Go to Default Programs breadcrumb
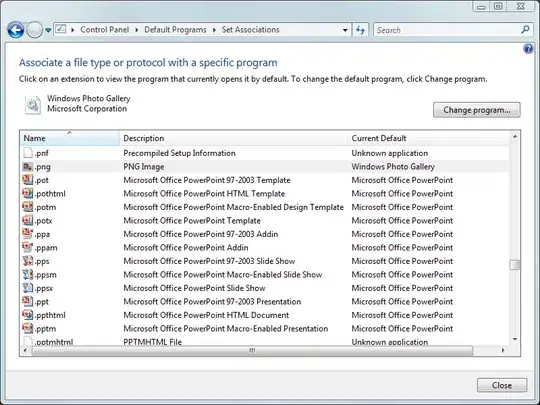This screenshot has width=540, height=405. (x=175, y=30)
